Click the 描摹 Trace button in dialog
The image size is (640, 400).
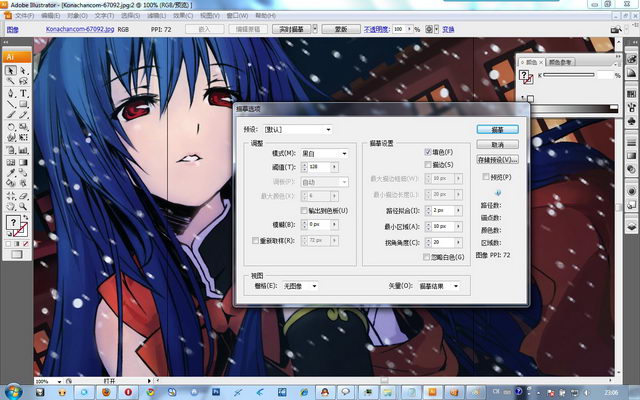click(498, 129)
